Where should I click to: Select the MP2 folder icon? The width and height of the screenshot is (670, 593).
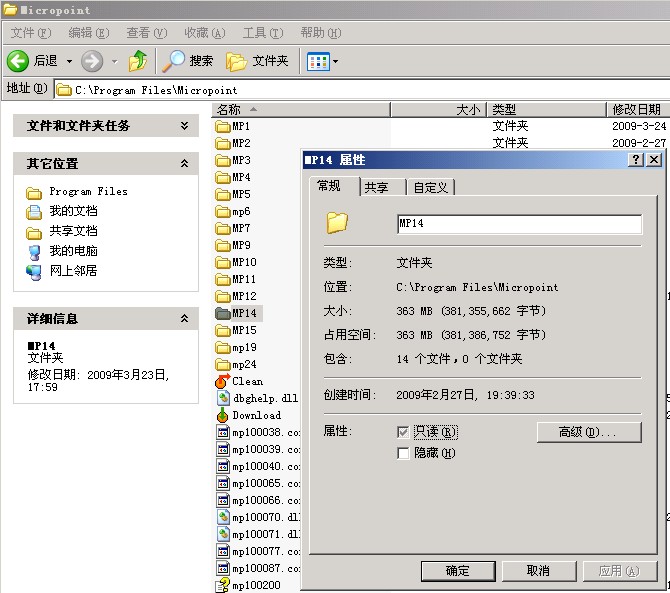click(x=223, y=144)
